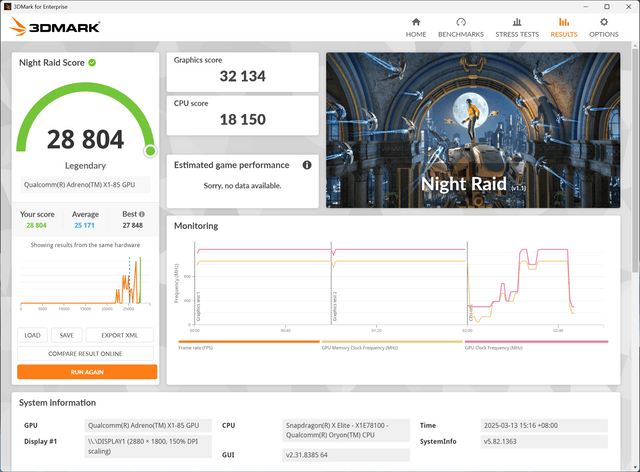Click the score distribution histogram chart
640x472 pixels.
point(85,282)
